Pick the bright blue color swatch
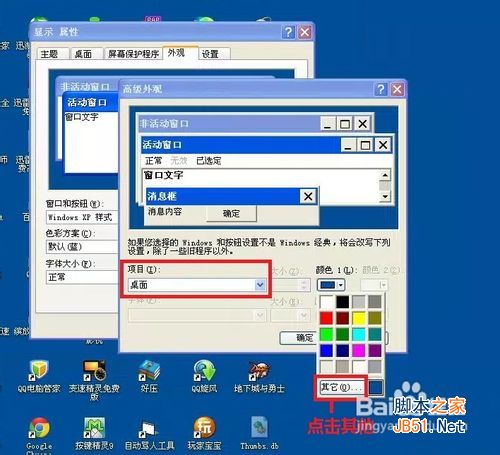 pyautogui.click(x=326, y=351)
